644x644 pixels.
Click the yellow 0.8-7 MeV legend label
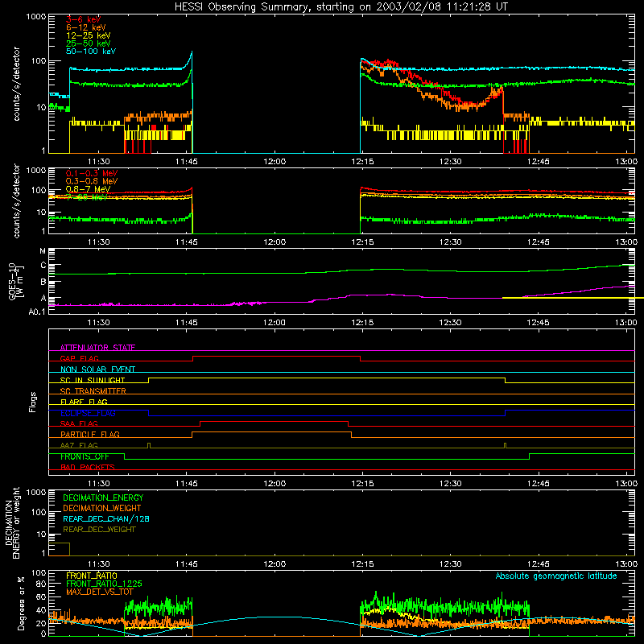coord(88,189)
